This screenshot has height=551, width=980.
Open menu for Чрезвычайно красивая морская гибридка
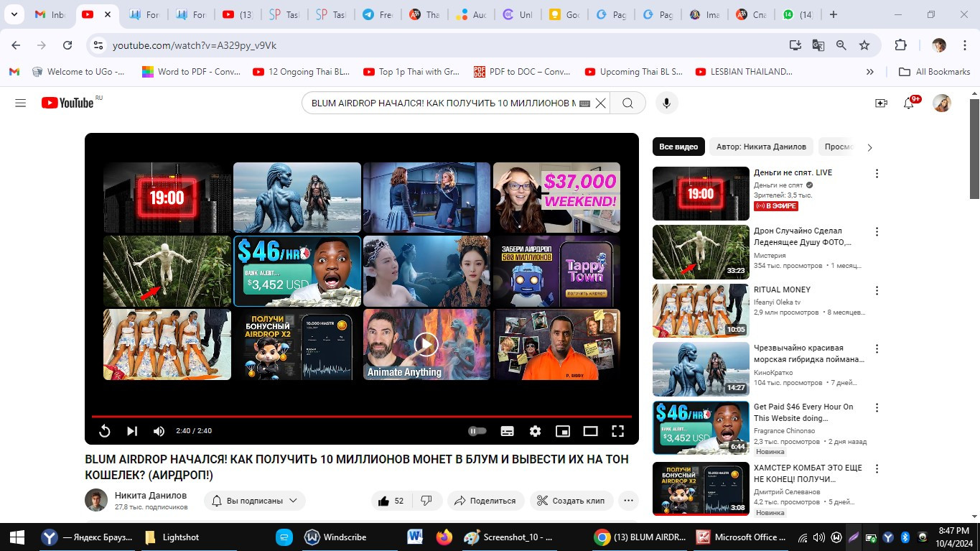tap(877, 349)
